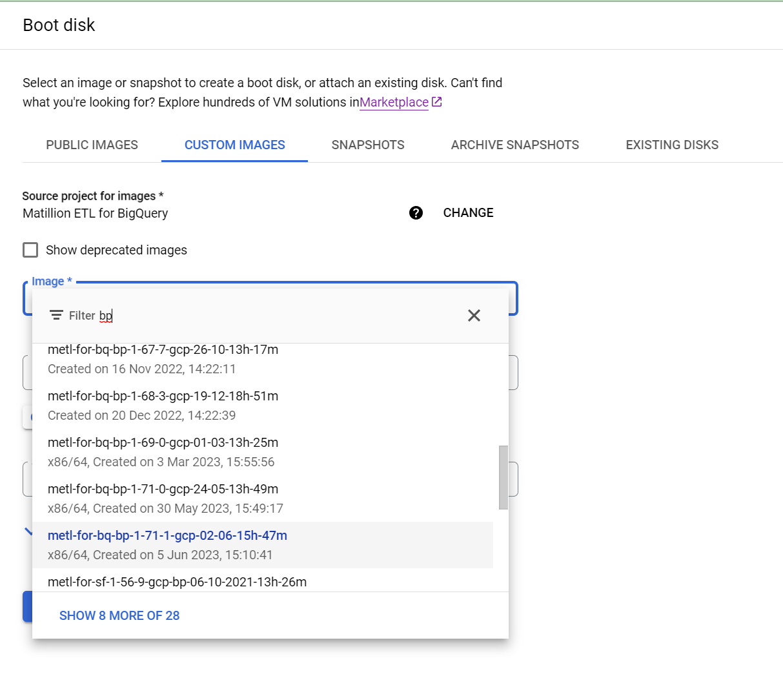Clear the filter with the X icon
This screenshot has height=700, width=783.
pyautogui.click(x=474, y=315)
